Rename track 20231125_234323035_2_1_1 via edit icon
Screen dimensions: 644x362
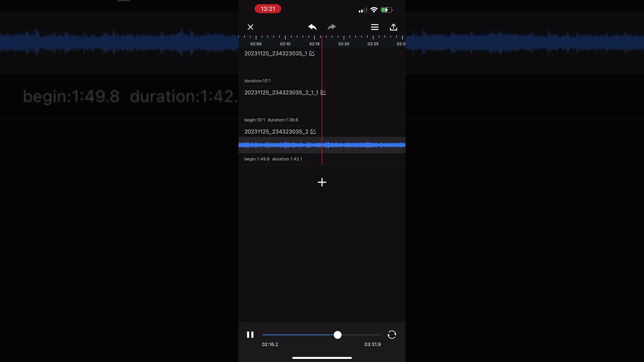click(323, 93)
